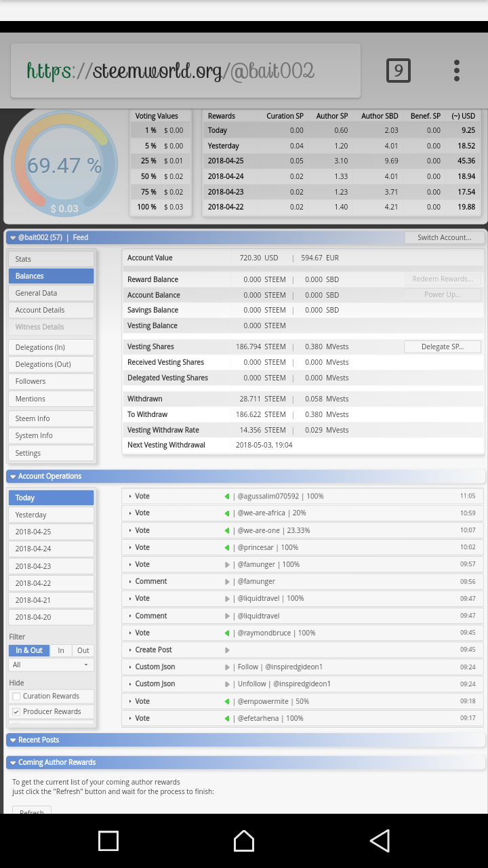This screenshot has height=868, width=488.
Task: Open the System Info tab
Action: (x=51, y=435)
